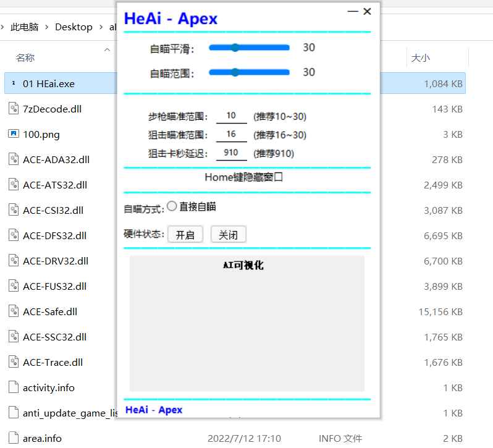Select the 直接自瞄 radio button
This screenshot has height=448, width=493.
tap(172, 206)
